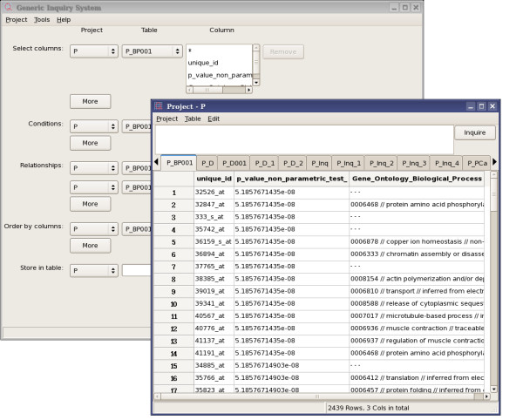The height and width of the screenshot is (420, 523).
Task: Click the data table scroll-right arrow
Action: tap(486, 396)
